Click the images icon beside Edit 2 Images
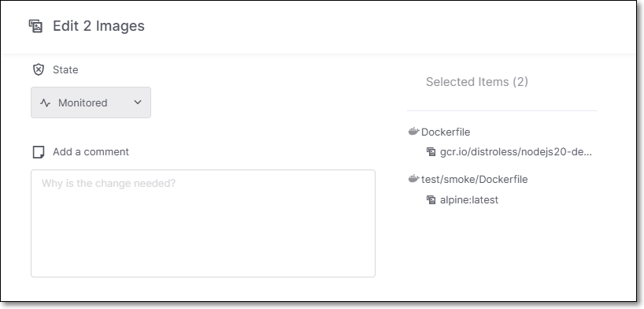Screen dimensions: 644x309 [x=35, y=26]
